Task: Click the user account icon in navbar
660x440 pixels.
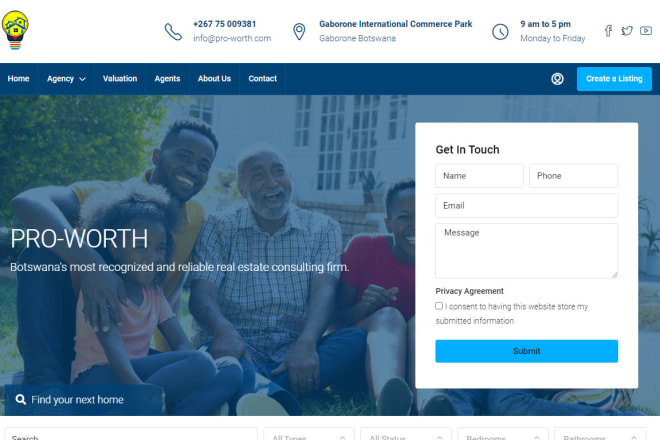Action: click(x=557, y=79)
